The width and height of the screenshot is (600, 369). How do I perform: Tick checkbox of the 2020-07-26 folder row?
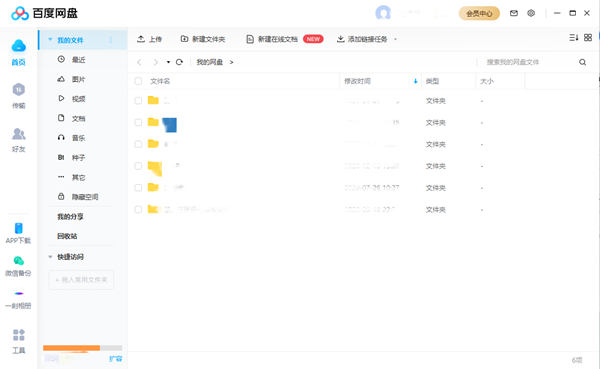[138, 188]
